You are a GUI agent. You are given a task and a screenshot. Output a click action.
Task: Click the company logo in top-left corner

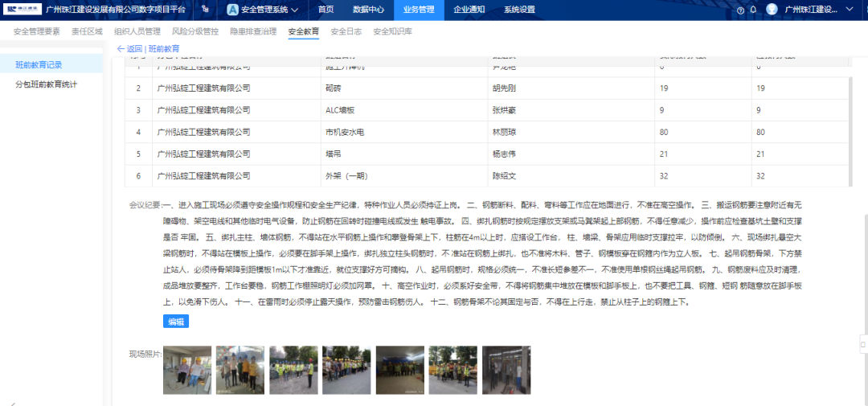tap(22, 10)
